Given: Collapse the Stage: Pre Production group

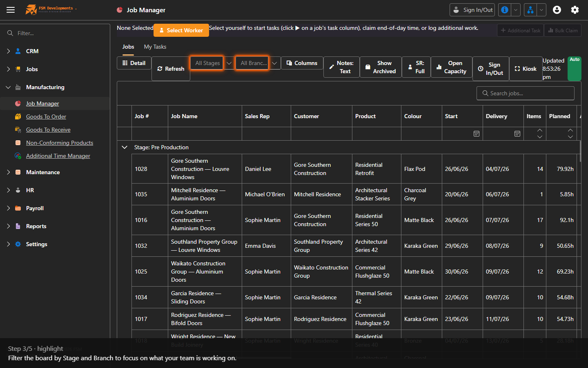Looking at the screenshot, I should click(x=125, y=147).
